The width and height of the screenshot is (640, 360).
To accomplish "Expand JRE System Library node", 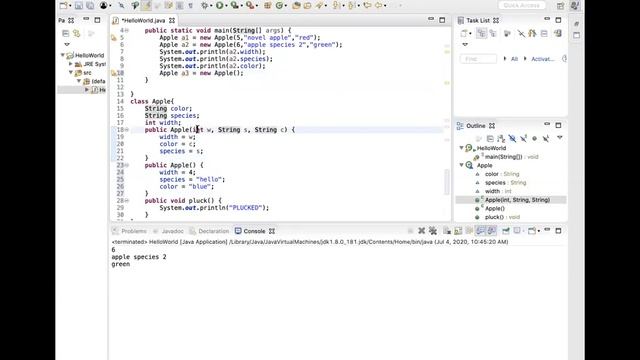I will [71, 64].
